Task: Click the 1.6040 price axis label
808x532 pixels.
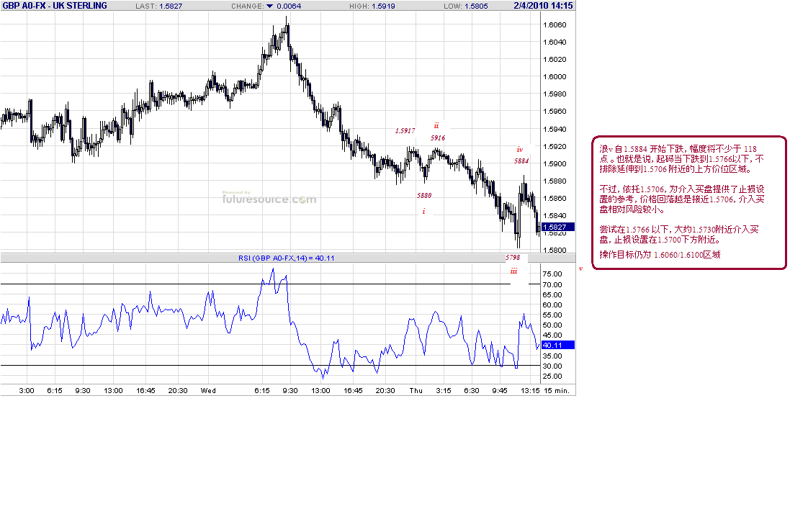Action: coord(555,42)
